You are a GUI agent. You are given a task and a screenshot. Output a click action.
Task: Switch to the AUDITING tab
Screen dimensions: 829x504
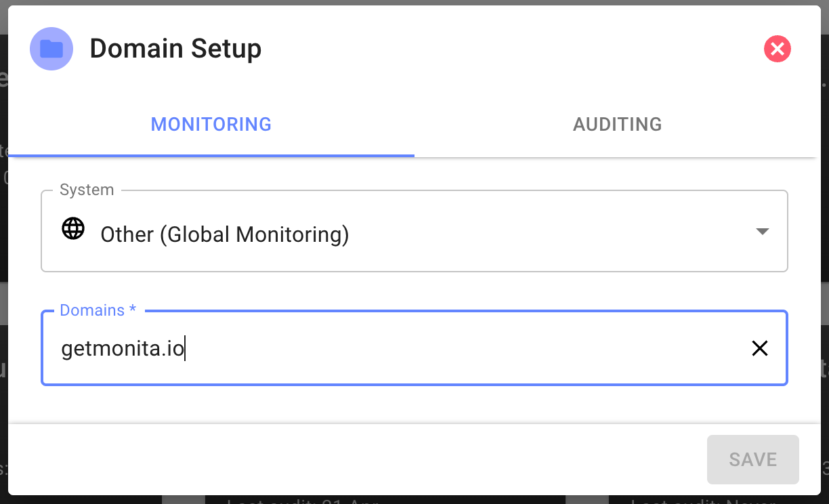point(617,124)
